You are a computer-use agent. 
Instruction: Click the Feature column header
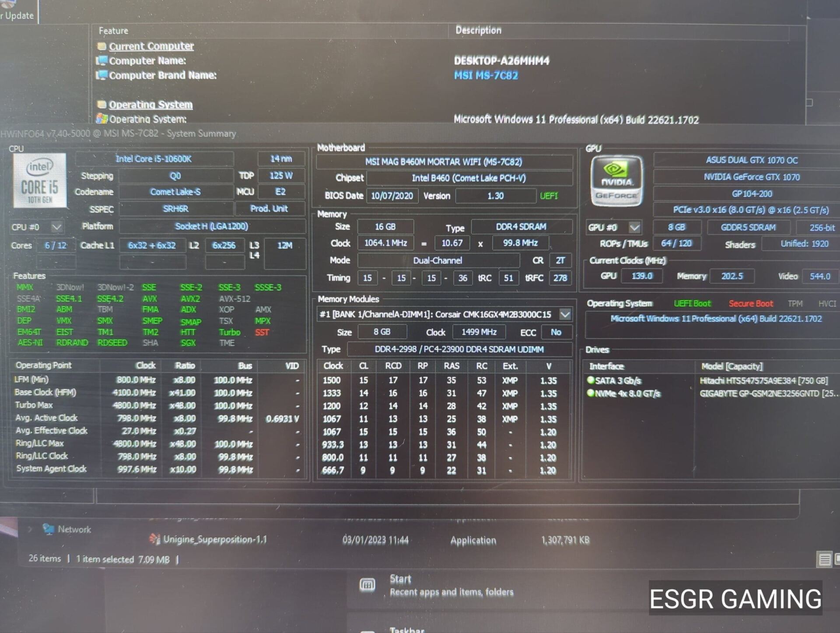[113, 31]
